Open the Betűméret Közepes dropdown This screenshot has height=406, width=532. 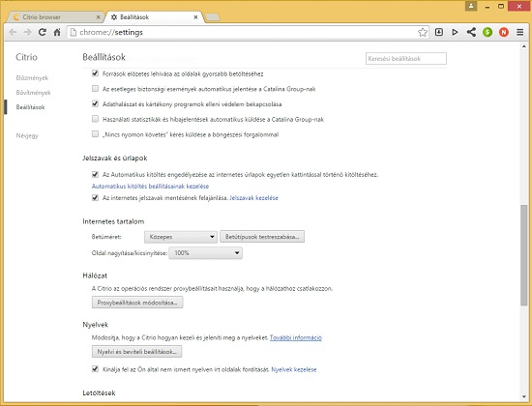[181, 237]
